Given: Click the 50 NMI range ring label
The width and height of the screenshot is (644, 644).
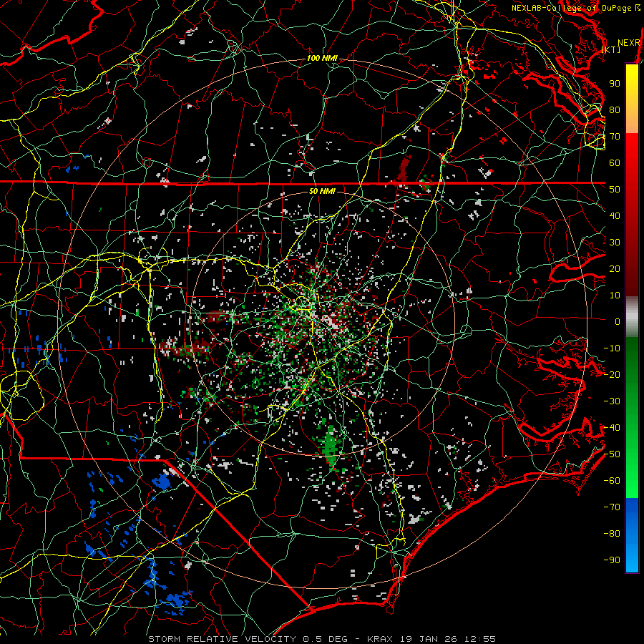Looking at the screenshot, I should click(322, 191).
